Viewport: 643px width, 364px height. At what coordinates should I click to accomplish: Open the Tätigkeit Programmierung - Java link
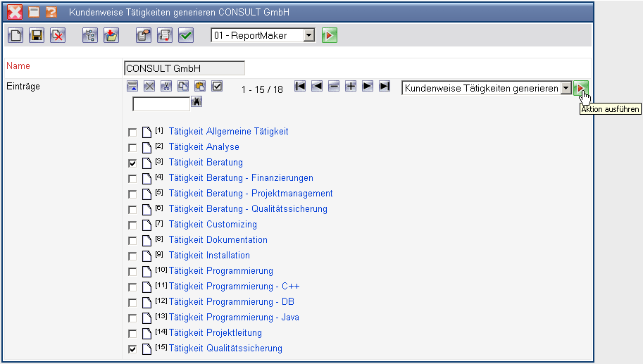click(x=234, y=318)
